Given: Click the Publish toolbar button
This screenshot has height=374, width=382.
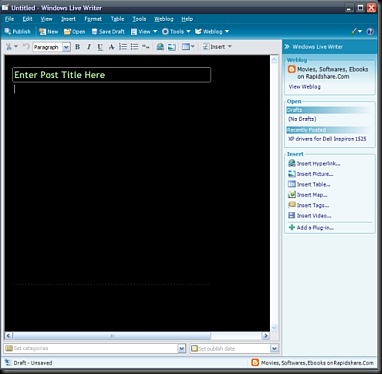Looking at the screenshot, I should tap(17, 32).
